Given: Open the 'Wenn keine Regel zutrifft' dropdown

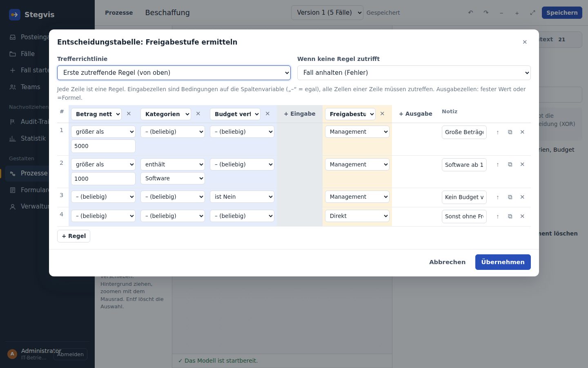Looking at the screenshot, I should 414,73.
